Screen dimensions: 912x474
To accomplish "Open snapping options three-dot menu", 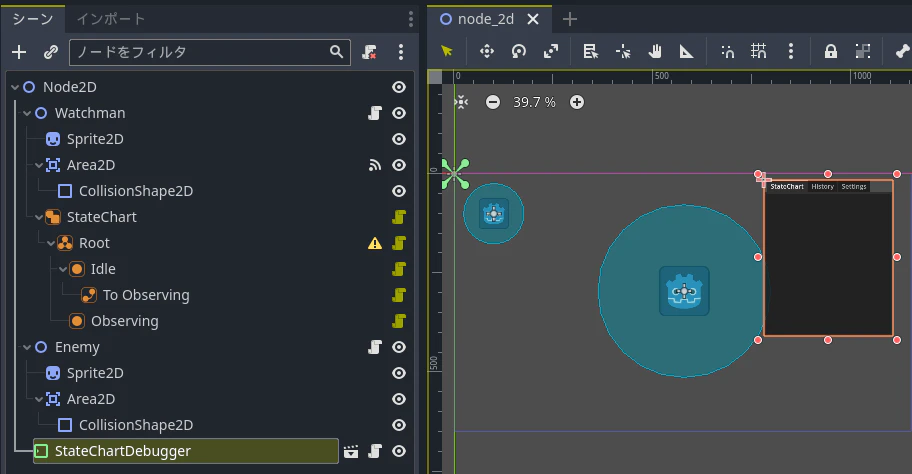I will point(790,51).
